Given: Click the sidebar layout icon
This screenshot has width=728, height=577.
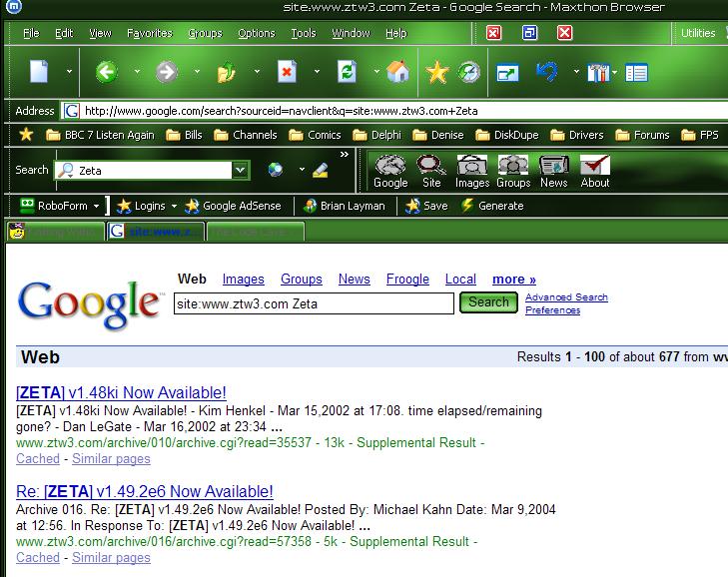Looking at the screenshot, I should pos(636,73).
